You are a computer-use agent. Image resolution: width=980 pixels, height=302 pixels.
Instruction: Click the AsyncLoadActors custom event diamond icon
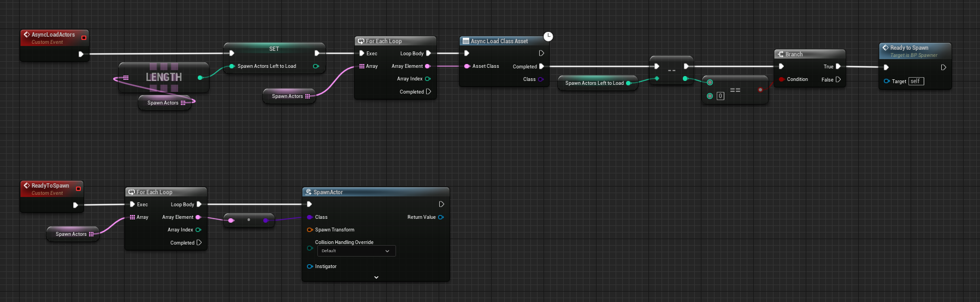click(x=26, y=34)
